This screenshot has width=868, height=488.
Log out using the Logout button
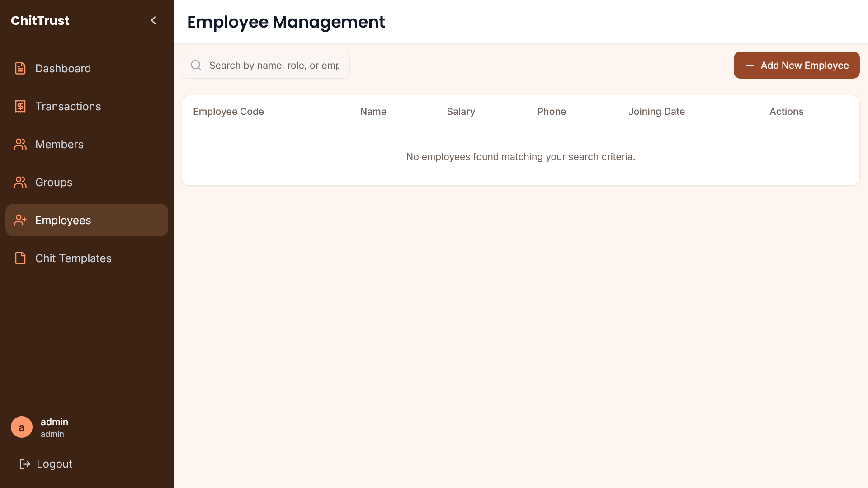click(x=46, y=464)
